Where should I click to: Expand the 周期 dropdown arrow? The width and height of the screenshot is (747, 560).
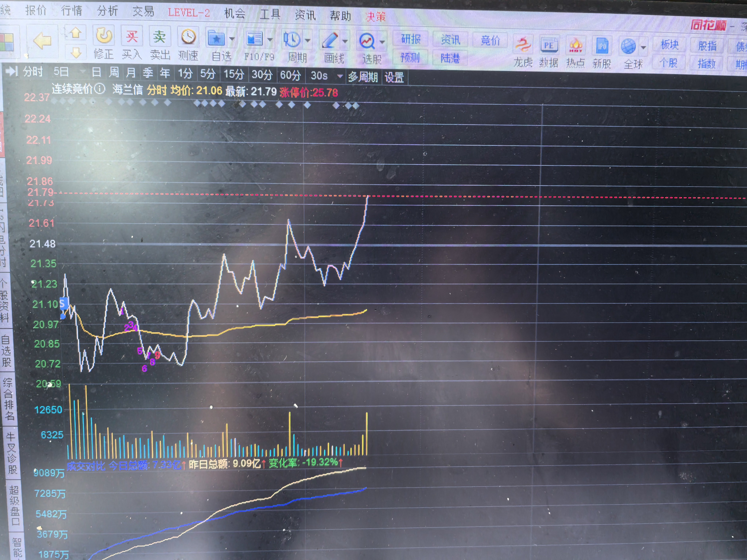coord(307,40)
